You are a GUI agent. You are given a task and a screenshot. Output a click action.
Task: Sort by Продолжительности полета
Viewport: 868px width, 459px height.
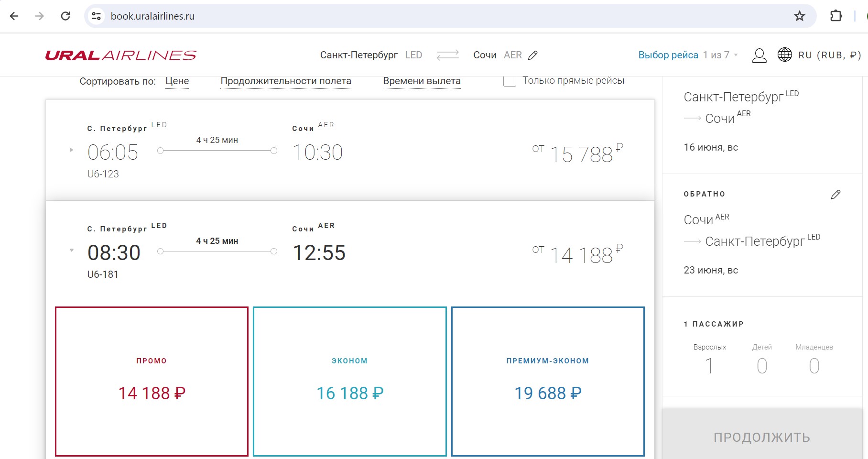click(x=286, y=81)
